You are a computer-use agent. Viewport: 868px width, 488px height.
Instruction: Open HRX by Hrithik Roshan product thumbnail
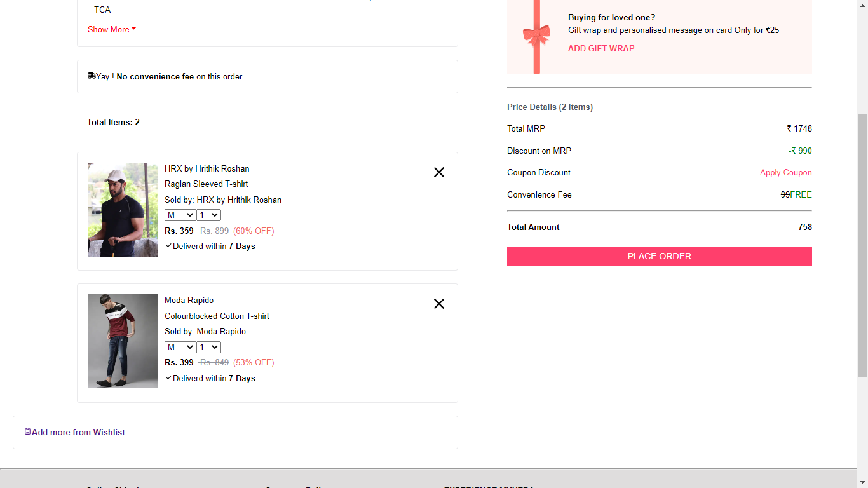tap(123, 210)
